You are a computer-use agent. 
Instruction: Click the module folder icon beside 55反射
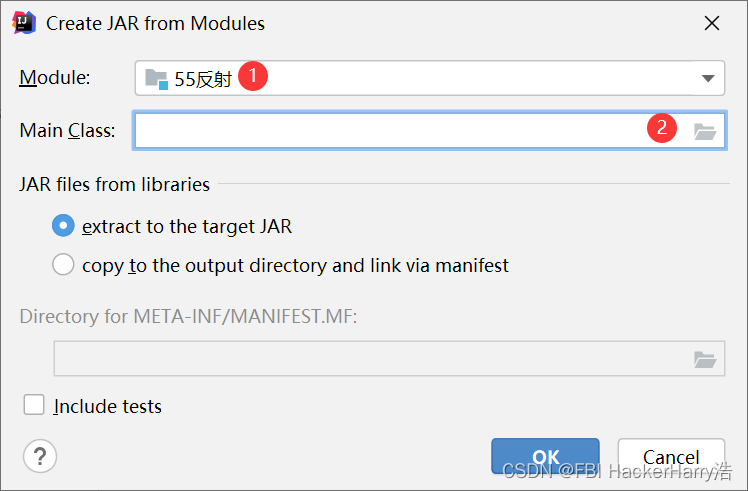pos(156,79)
